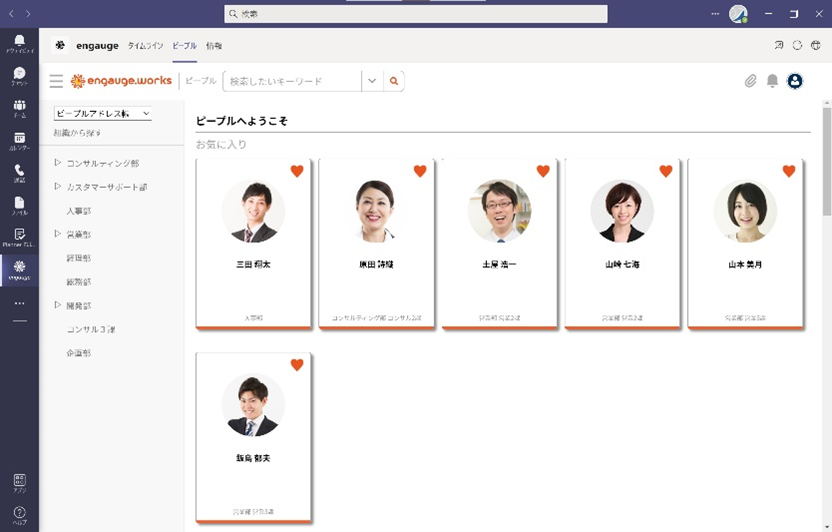Click the engauge keyword search field
This screenshot has width=832, height=532.
[x=292, y=81]
